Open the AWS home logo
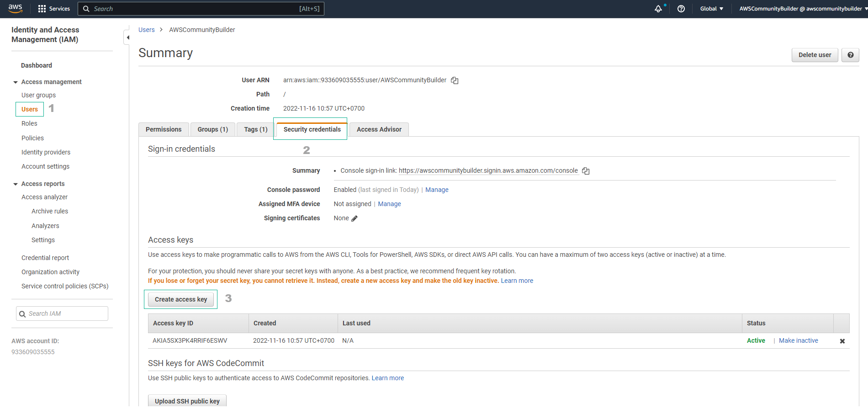Viewport: 868px width, 409px height. pos(15,8)
